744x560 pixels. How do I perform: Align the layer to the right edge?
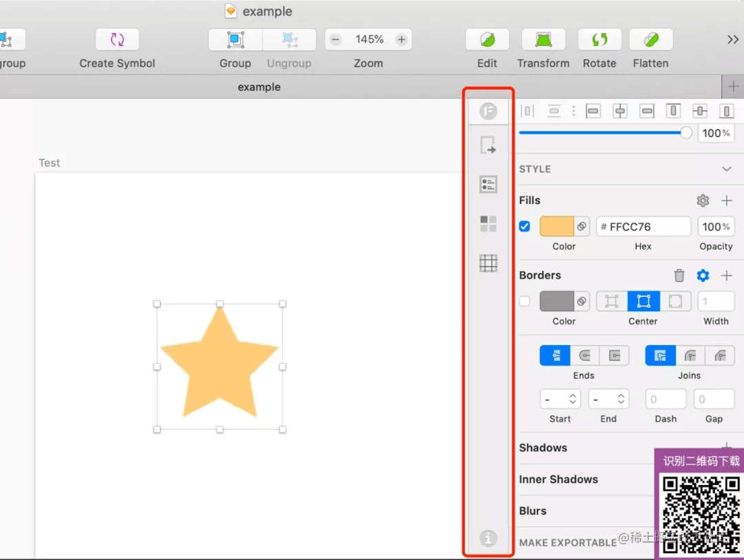pos(647,111)
